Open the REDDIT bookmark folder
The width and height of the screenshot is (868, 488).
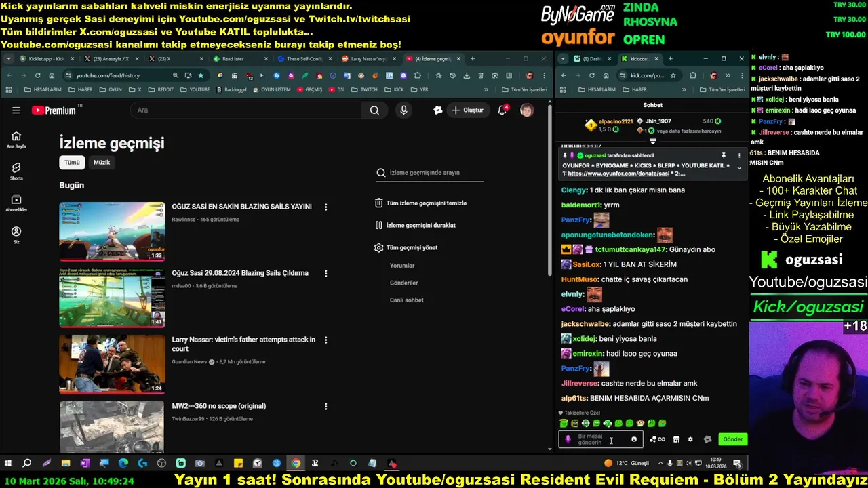(x=160, y=89)
